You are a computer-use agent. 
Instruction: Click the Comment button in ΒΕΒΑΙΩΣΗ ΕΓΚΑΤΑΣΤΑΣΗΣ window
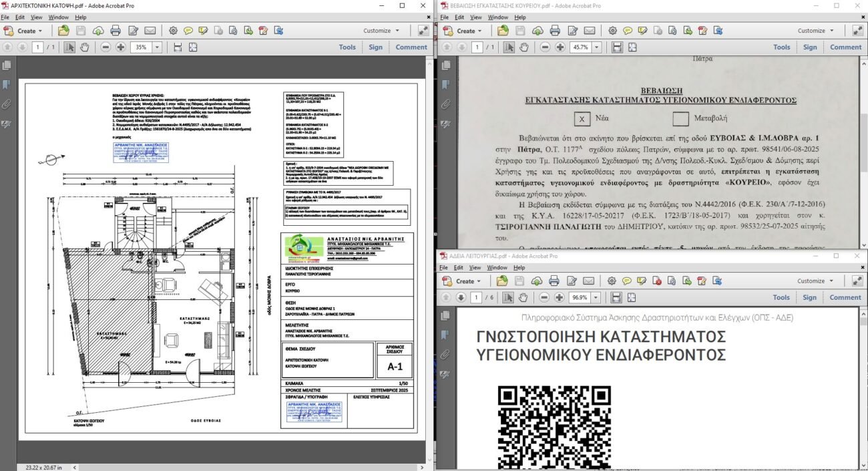point(845,47)
